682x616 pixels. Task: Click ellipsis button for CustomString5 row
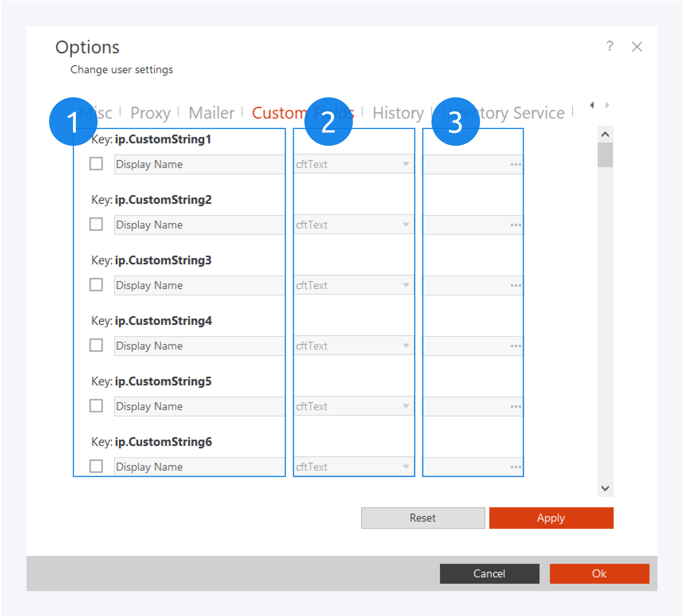pos(516,406)
